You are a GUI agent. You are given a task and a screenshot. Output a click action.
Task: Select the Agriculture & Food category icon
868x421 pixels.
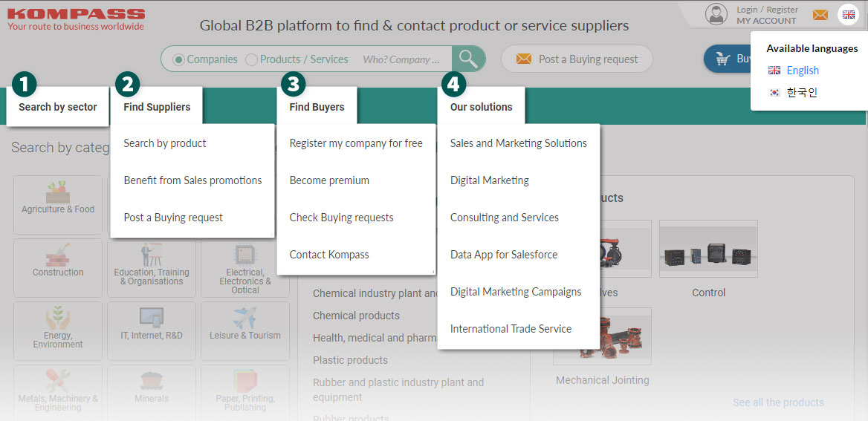(58, 195)
